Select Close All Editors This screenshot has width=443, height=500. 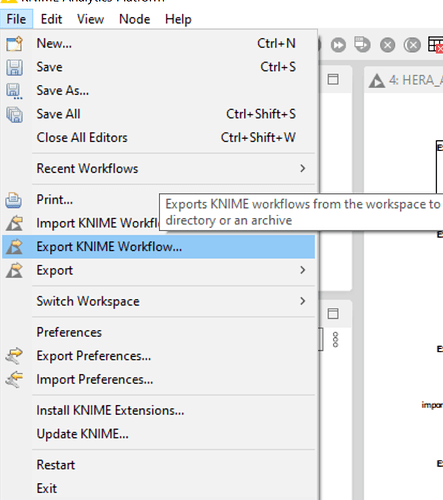(x=158, y=138)
